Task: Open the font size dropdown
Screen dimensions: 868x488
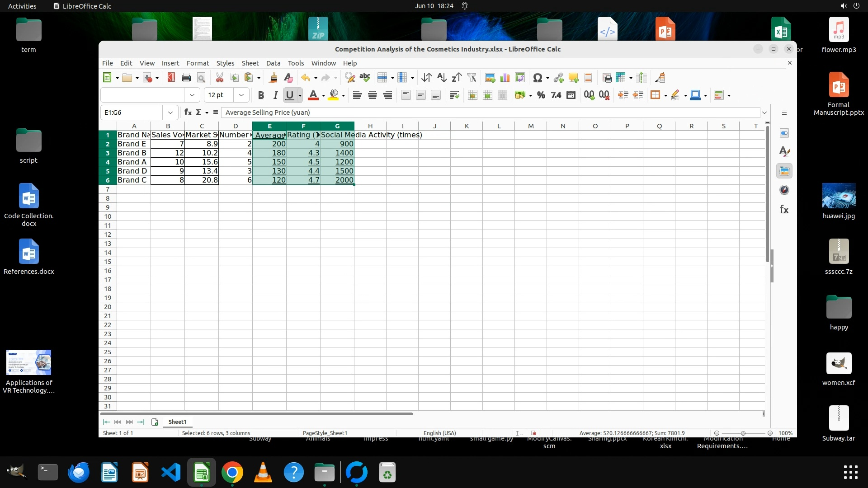Action: click(x=241, y=95)
